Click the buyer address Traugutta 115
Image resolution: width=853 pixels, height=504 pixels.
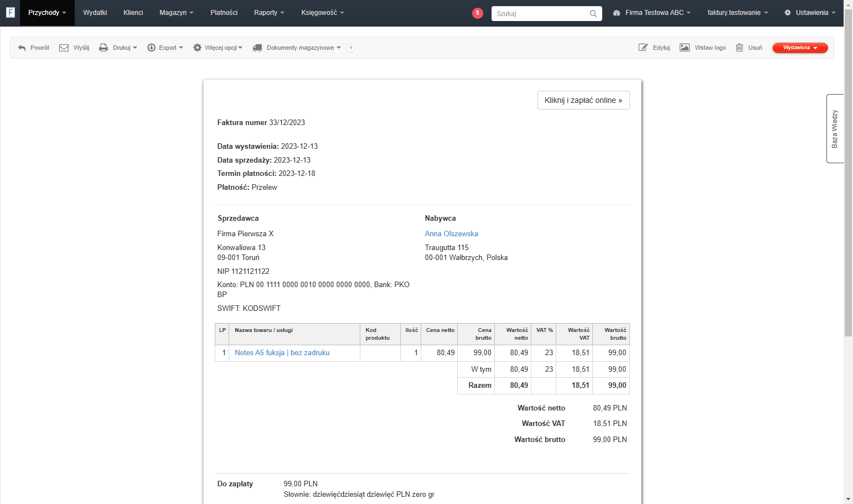(447, 248)
